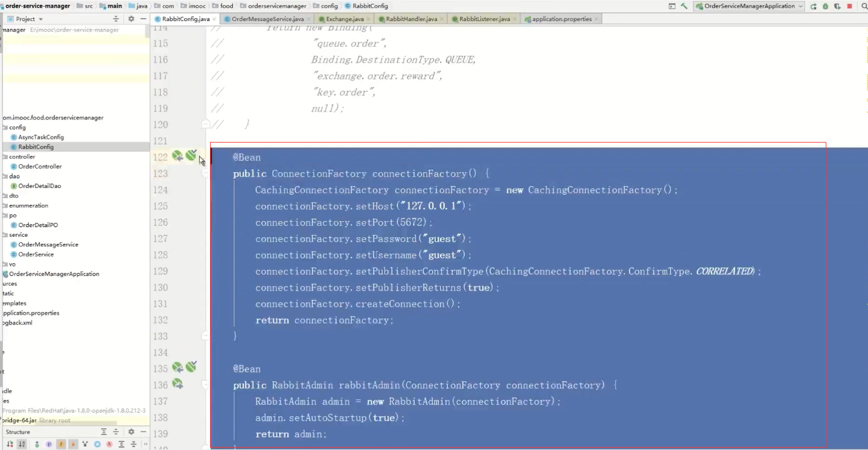Start debugging with the bug icon

(826, 6)
